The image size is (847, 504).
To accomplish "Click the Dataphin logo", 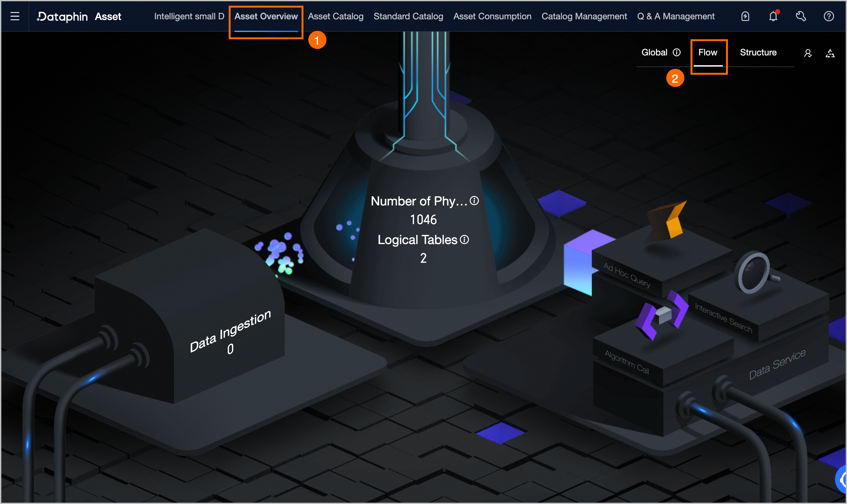I will point(62,16).
